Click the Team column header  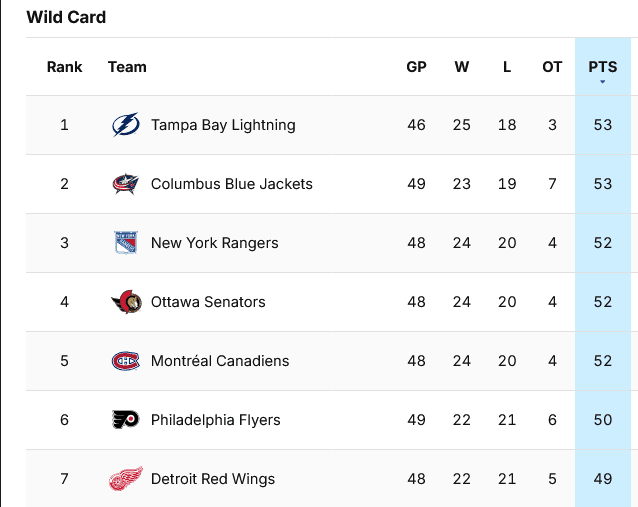127,67
